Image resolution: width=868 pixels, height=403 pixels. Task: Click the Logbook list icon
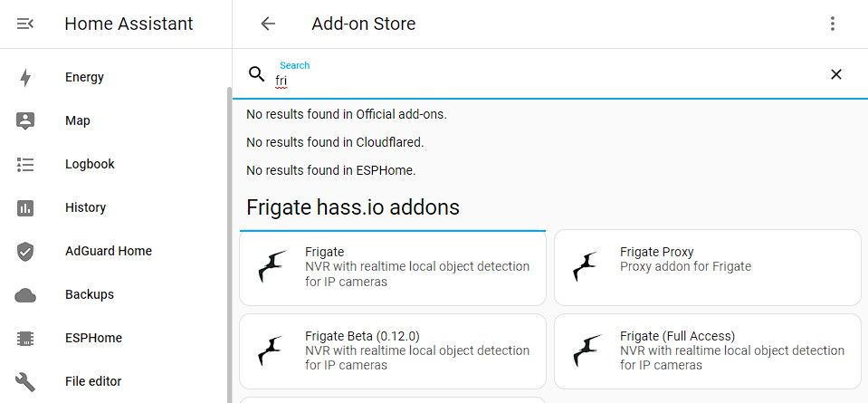coord(25,164)
